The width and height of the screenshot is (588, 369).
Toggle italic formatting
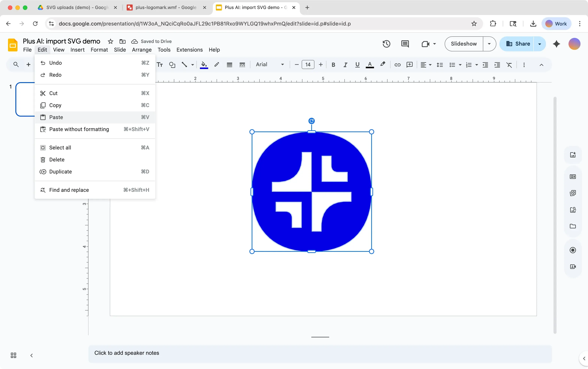345,65
